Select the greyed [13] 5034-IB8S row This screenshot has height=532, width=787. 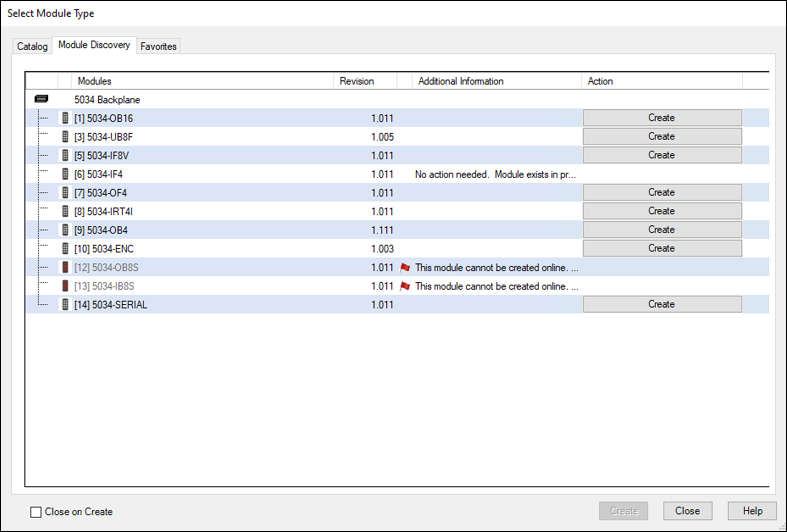click(x=398, y=286)
